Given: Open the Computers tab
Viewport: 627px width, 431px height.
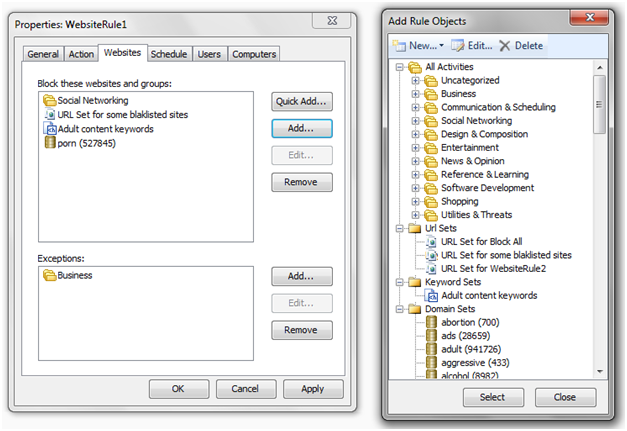Looking at the screenshot, I should pos(254,54).
